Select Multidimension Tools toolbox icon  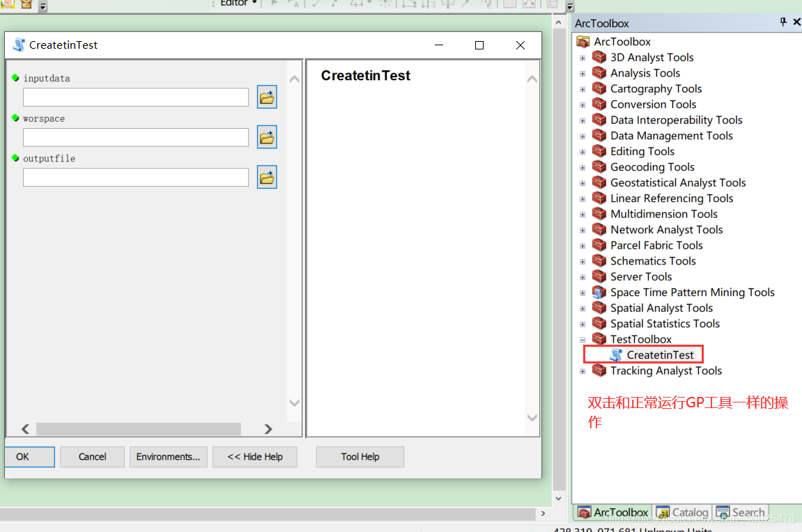tap(599, 214)
